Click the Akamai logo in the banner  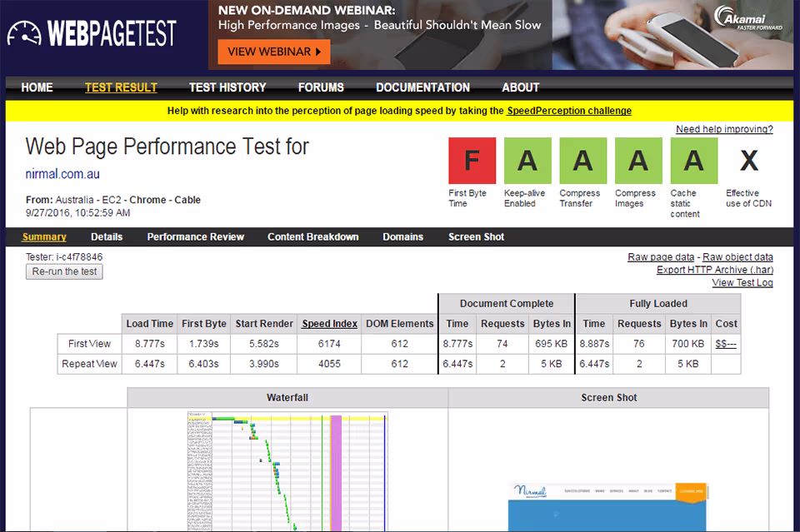tap(747, 18)
